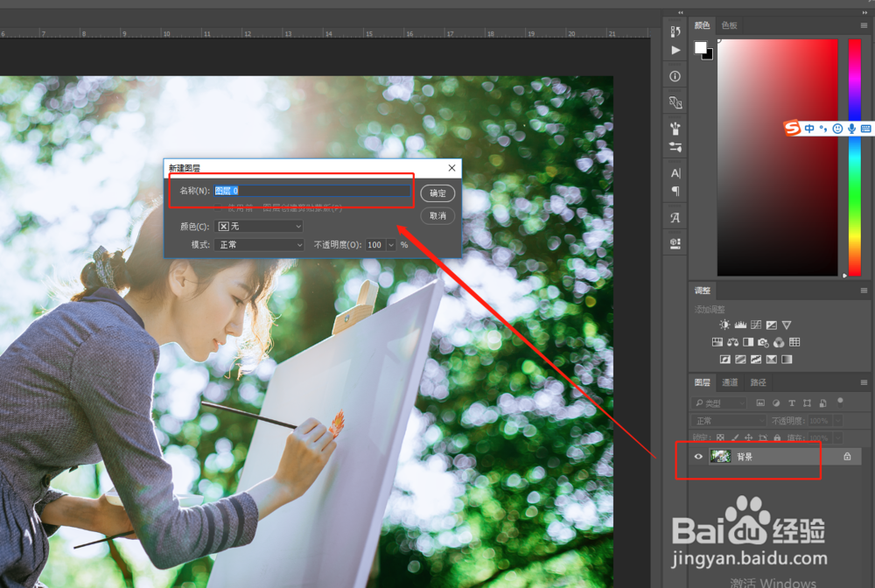Add a Curves adjustment
This screenshot has height=588, width=875.
pos(756,325)
